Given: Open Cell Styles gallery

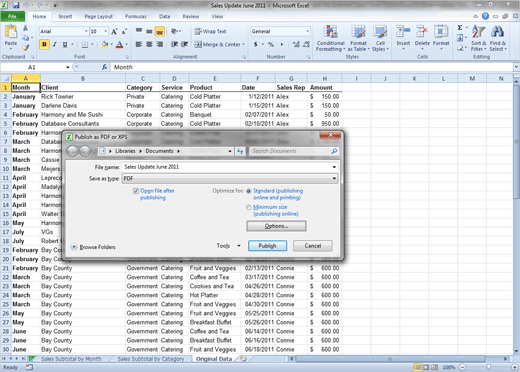Looking at the screenshot, I should click(380, 38).
